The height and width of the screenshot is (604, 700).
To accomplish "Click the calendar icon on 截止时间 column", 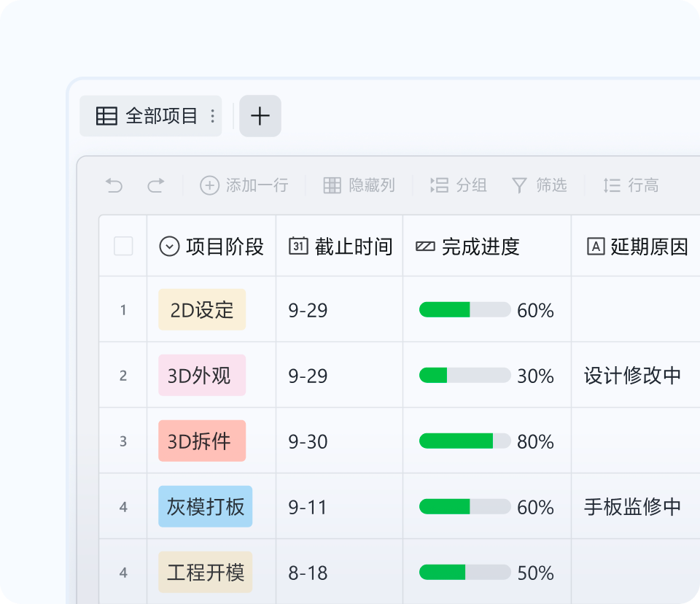I will (299, 247).
